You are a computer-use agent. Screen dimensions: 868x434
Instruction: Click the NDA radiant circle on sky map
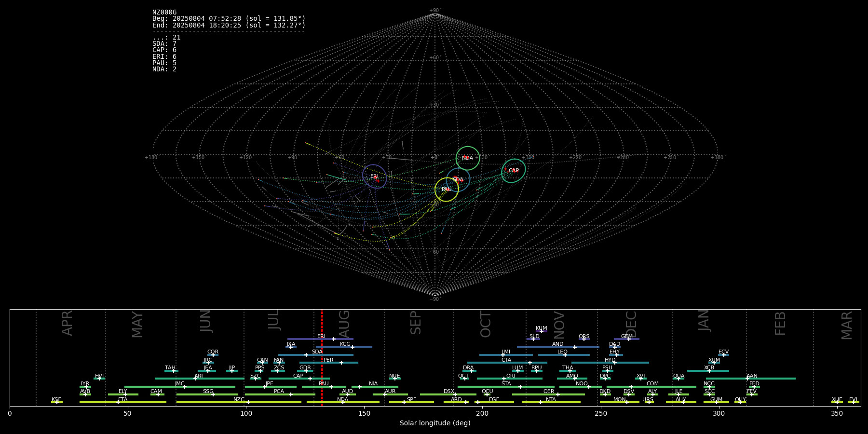coord(468,158)
